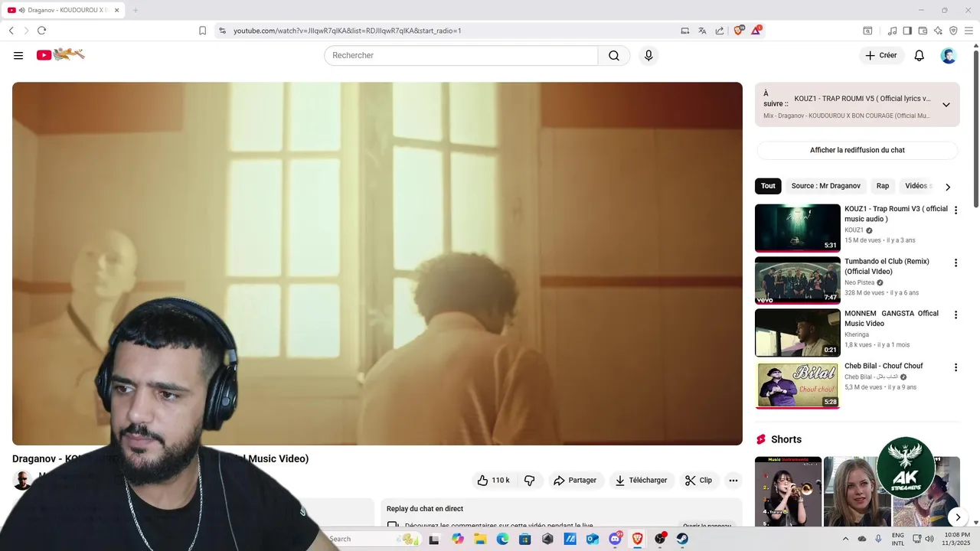
Task: Open Leo AI assistant sparkle icon
Action: click(938, 31)
